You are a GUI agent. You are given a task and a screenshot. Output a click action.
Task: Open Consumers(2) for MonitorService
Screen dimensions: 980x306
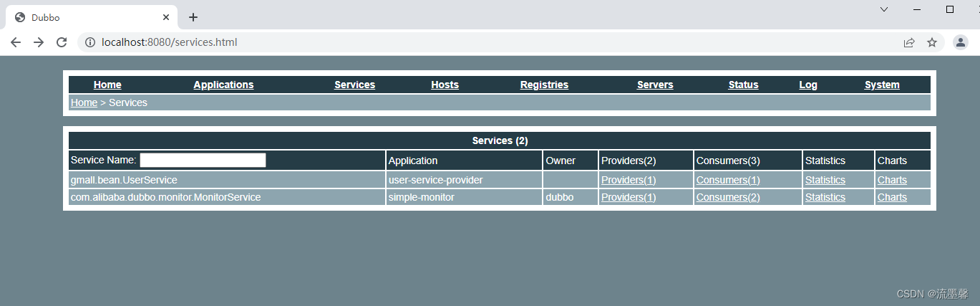pyautogui.click(x=728, y=197)
